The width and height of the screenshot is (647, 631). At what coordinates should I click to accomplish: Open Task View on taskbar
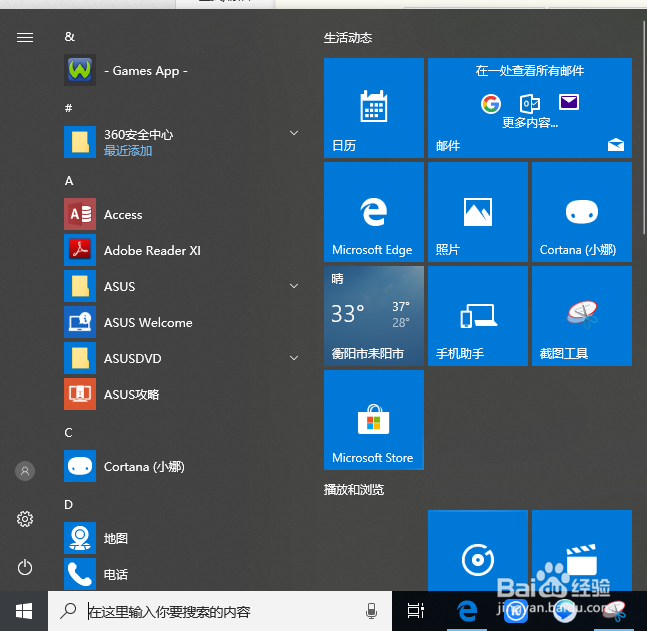416,611
